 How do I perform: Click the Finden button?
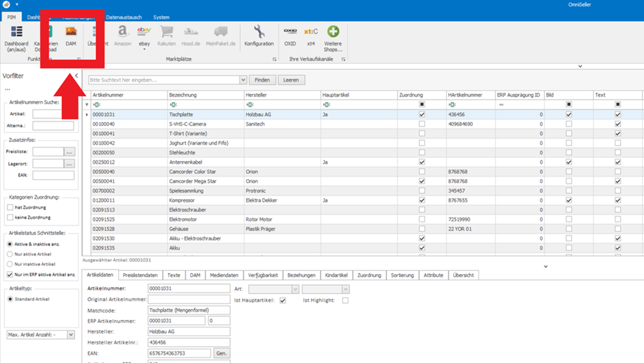pos(262,80)
